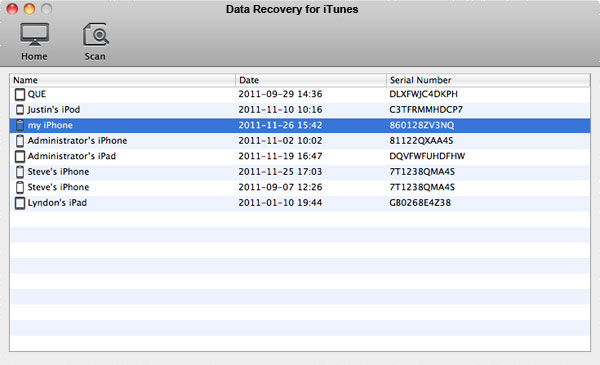The width and height of the screenshot is (600, 365).
Task: Click Administrator's iPhone phone icon
Action: tap(20, 141)
